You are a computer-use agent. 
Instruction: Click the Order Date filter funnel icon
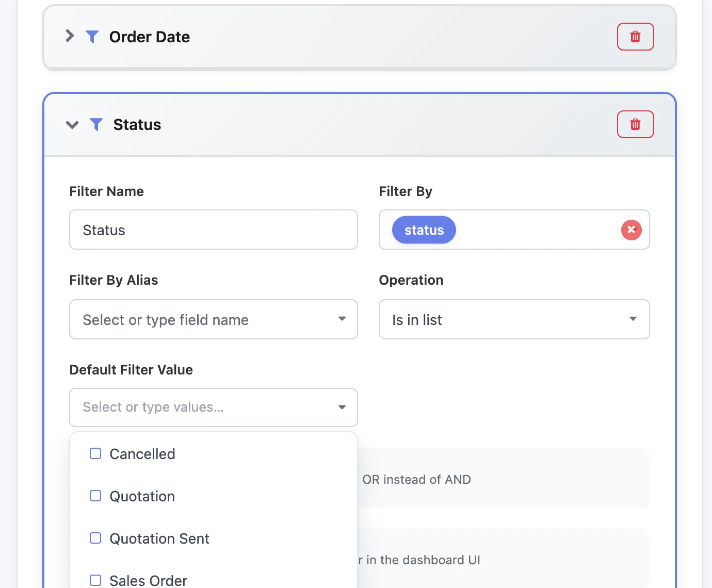click(x=92, y=37)
